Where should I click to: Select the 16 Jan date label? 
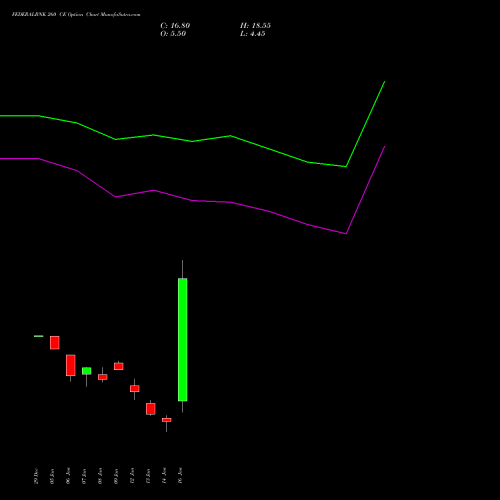pyautogui.click(x=180, y=476)
